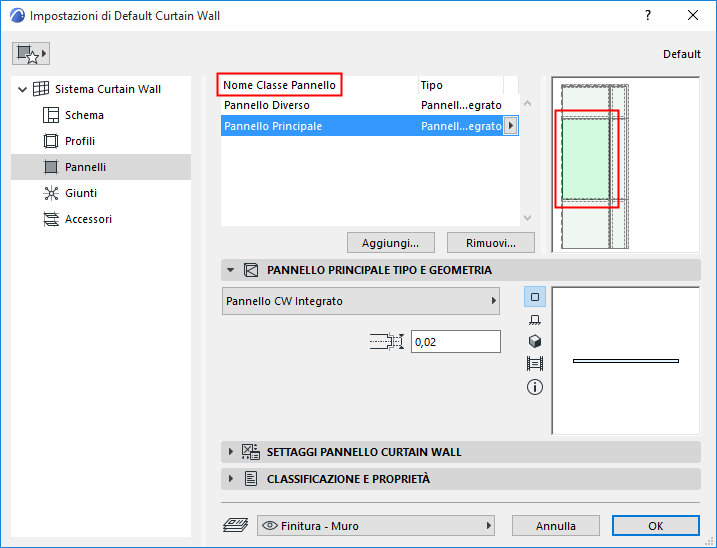Select the 2D symbol preview mode
The image size is (717, 548).
point(535,297)
